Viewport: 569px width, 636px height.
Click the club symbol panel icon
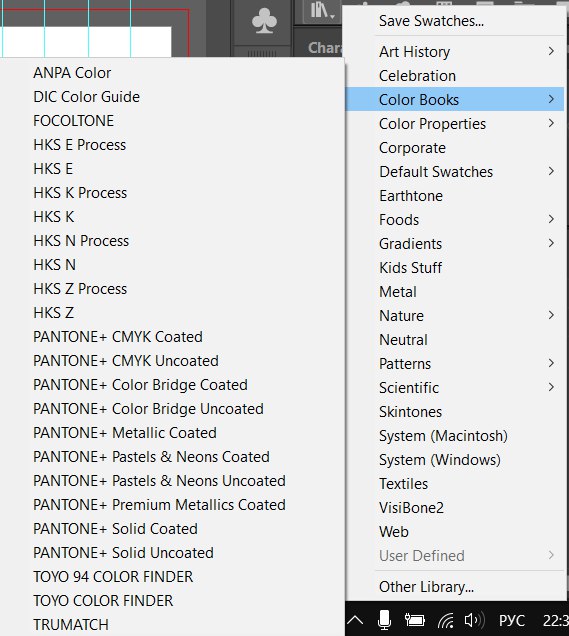point(264,22)
